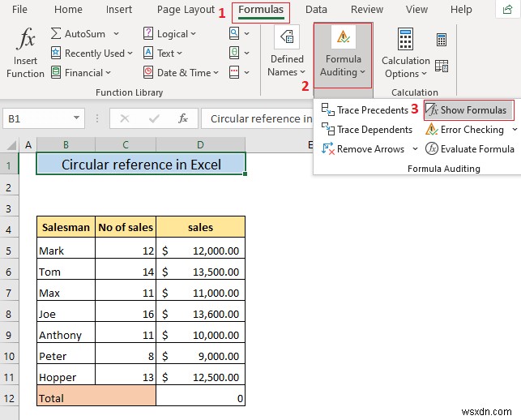The height and width of the screenshot is (420, 521).
Task: Expand the Logical dropdown arrow
Action: click(193, 34)
